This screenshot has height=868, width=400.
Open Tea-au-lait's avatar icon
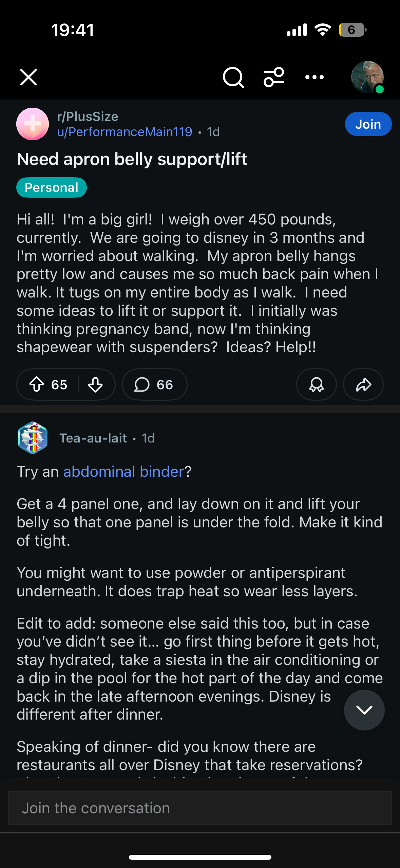coord(33,438)
